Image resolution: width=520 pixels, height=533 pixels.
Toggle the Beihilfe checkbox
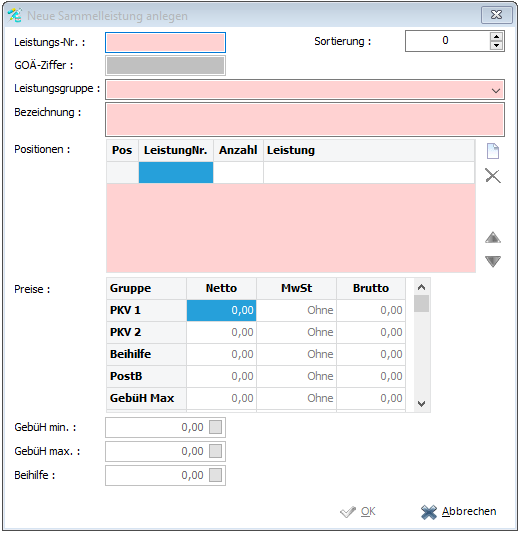[215, 475]
